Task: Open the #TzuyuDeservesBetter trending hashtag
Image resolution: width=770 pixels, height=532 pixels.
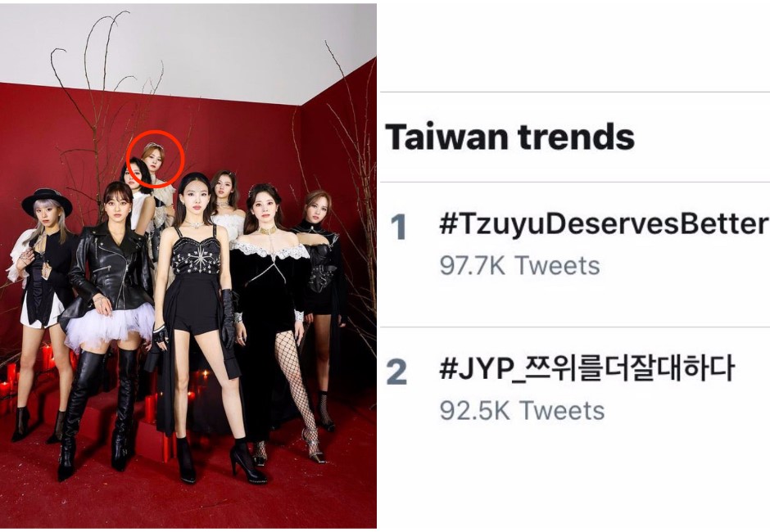Action: 604,225
